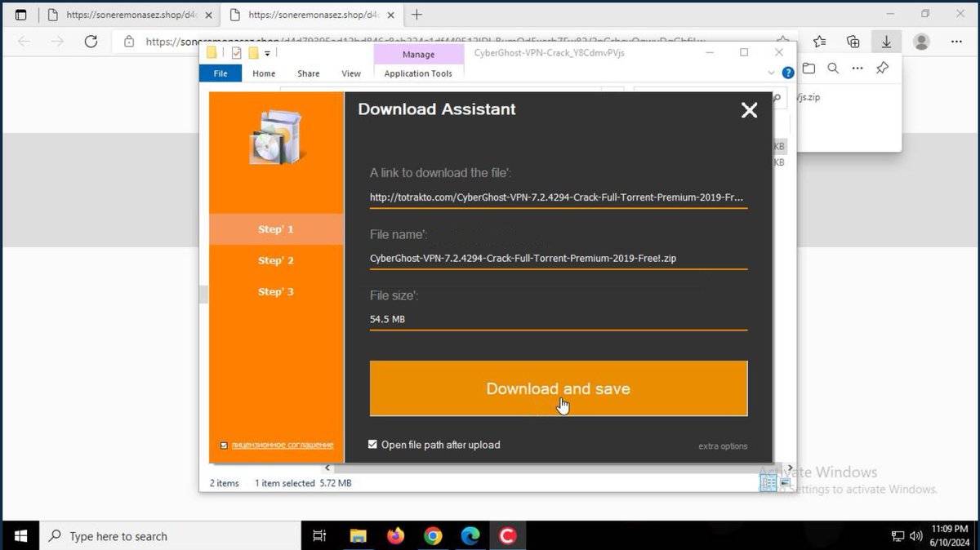Switch to Edge on the taskbar

click(470, 536)
